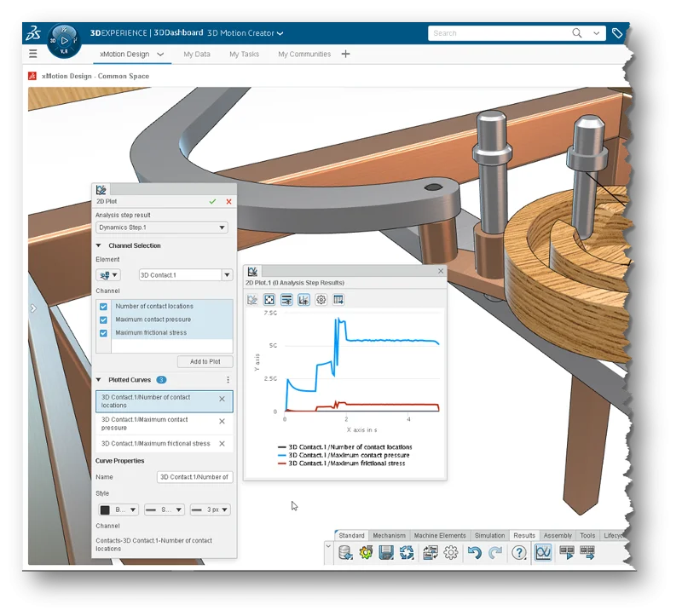Open the Machine Elements tab

point(440,535)
